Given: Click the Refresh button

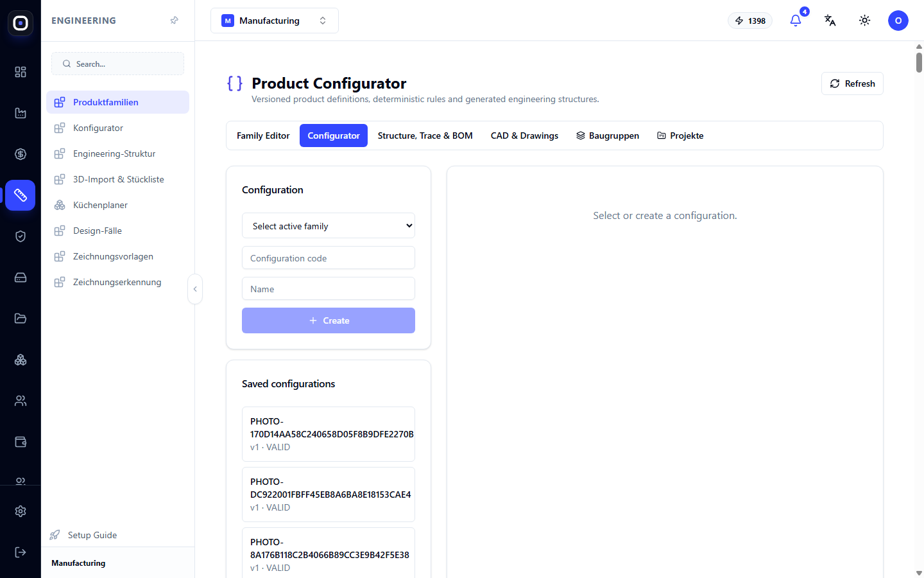Looking at the screenshot, I should [852, 83].
